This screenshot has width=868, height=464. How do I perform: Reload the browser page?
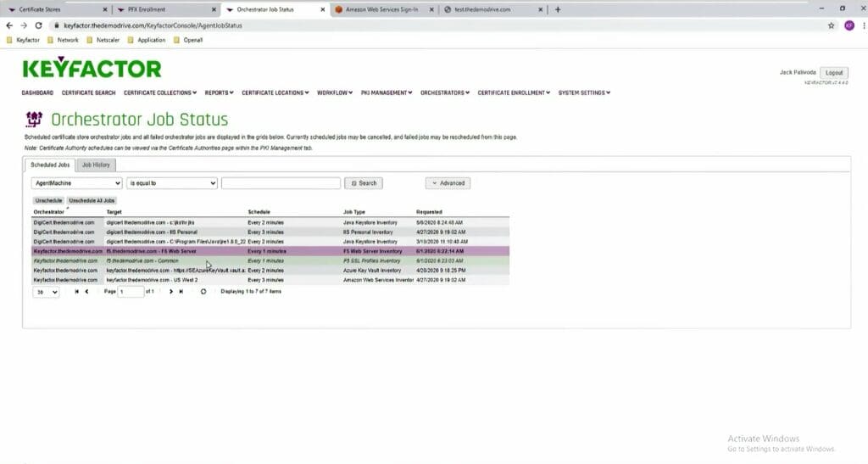(38, 25)
